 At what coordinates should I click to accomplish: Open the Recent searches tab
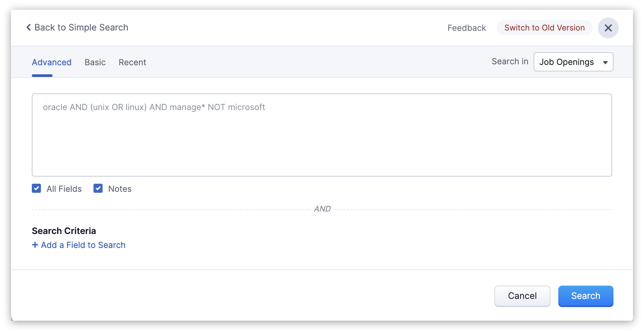[132, 62]
